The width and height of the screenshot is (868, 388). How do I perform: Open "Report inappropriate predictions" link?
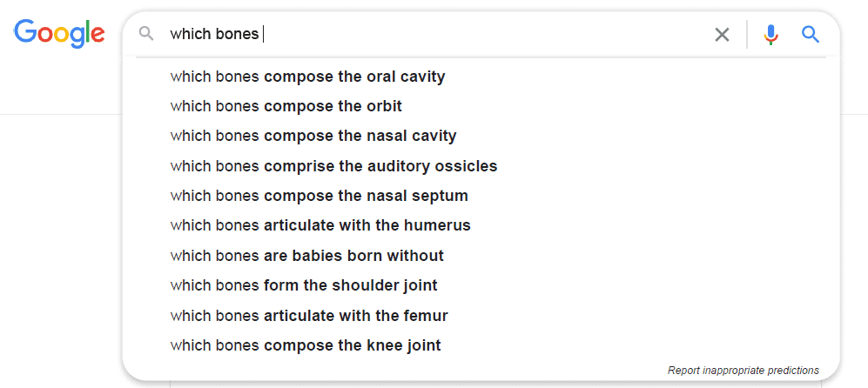(743, 371)
